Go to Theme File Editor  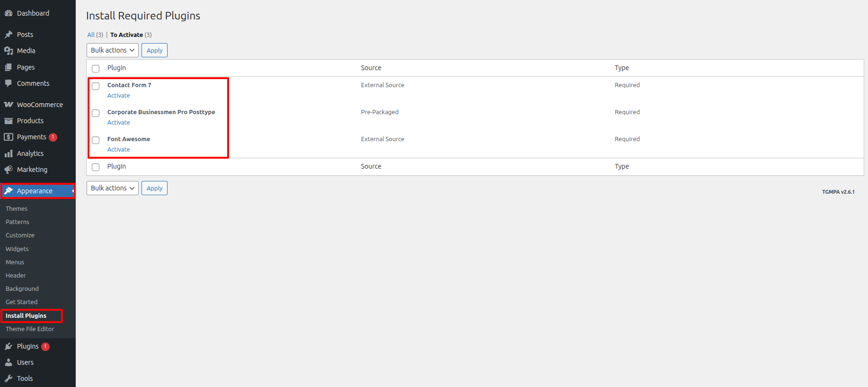30,329
